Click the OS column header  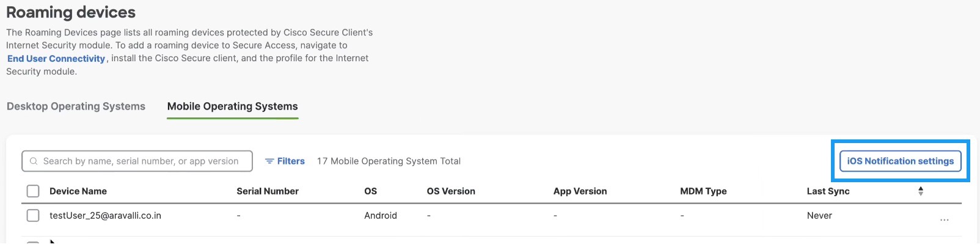point(371,191)
